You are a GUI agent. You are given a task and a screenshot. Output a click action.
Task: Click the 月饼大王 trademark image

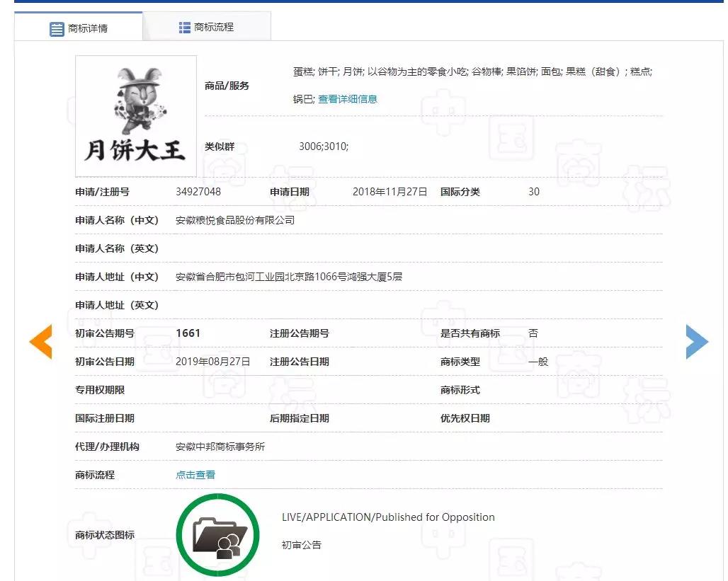[x=136, y=116]
